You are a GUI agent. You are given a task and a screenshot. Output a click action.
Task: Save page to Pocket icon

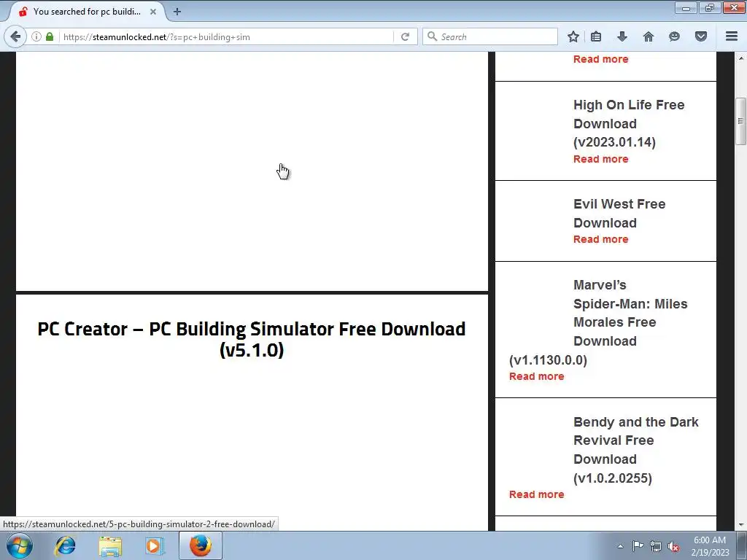(x=701, y=36)
